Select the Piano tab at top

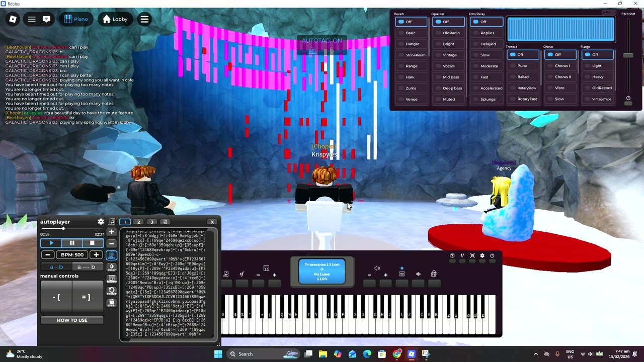(x=76, y=19)
